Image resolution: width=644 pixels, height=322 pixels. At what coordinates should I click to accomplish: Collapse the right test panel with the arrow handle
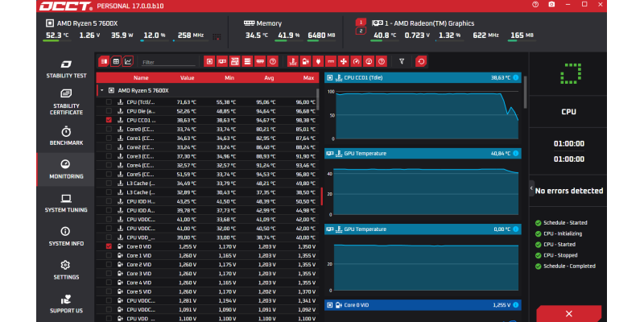531,188
